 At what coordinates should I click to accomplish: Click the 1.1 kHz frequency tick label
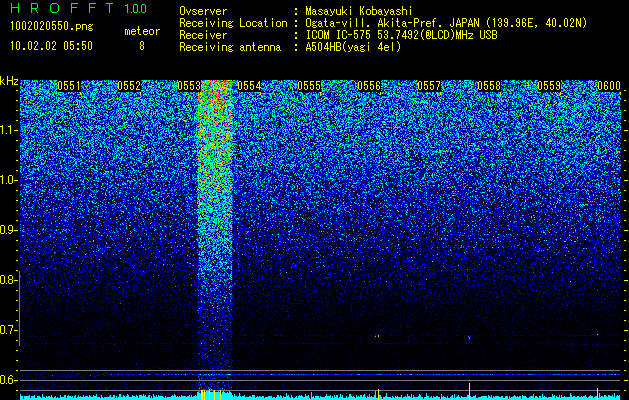pyautogui.click(x=9, y=130)
